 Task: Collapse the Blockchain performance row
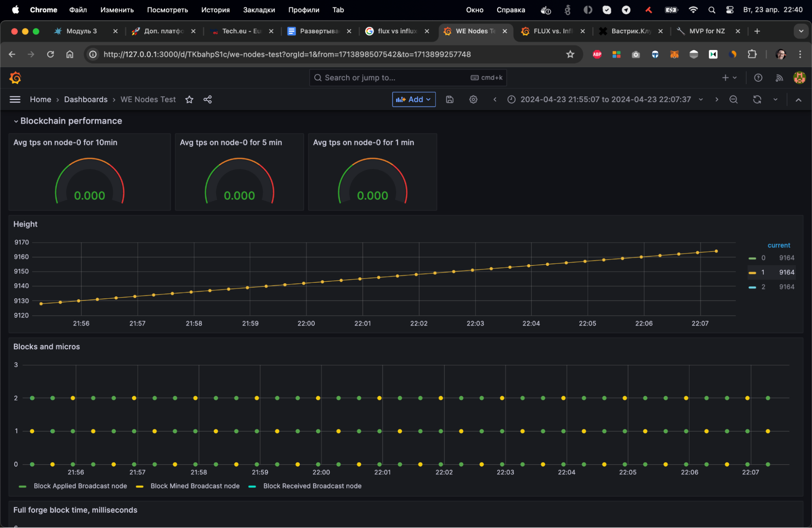coord(16,121)
